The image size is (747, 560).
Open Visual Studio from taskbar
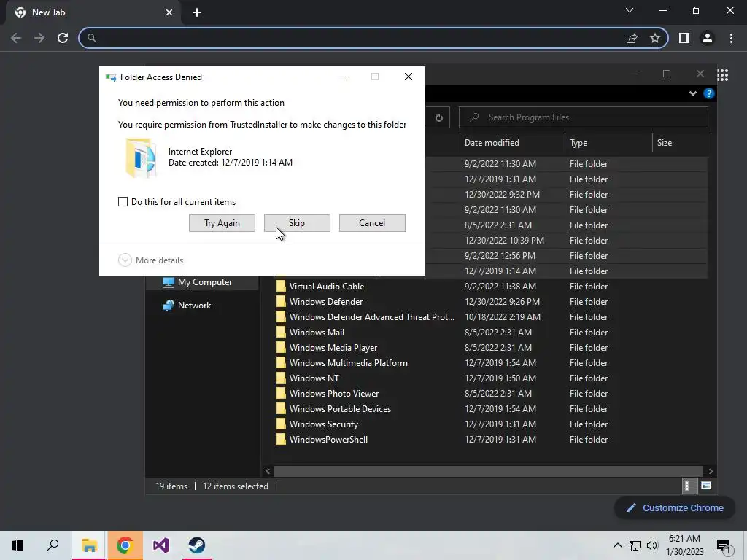pyautogui.click(x=160, y=545)
